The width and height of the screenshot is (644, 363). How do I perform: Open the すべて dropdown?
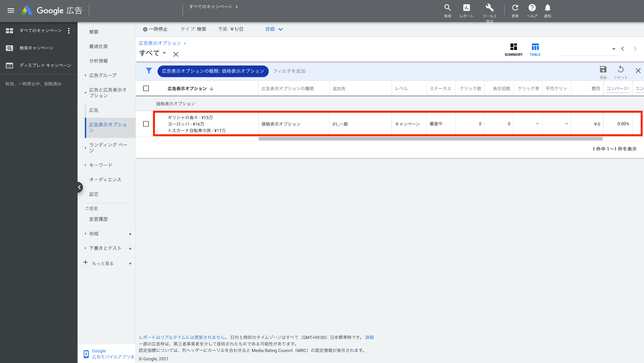tap(152, 53)
